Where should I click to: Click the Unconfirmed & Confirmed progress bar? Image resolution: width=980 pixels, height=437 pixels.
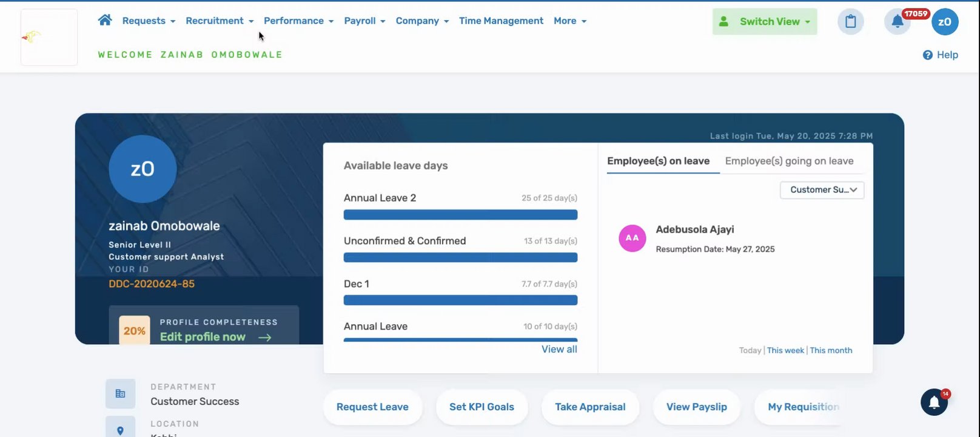tap(460, 257)
